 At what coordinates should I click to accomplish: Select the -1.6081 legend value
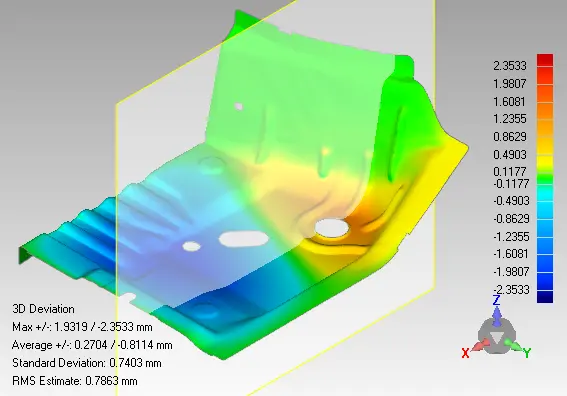[x=511, y=254]
